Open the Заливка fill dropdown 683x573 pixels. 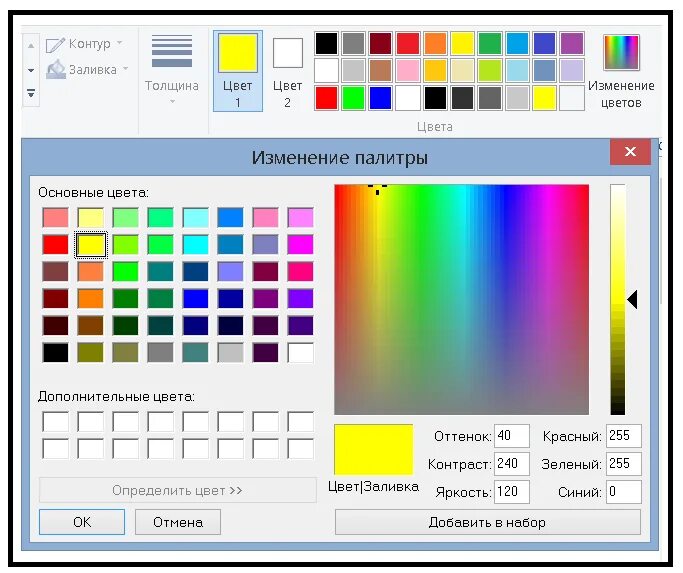[x=88, y=70]
